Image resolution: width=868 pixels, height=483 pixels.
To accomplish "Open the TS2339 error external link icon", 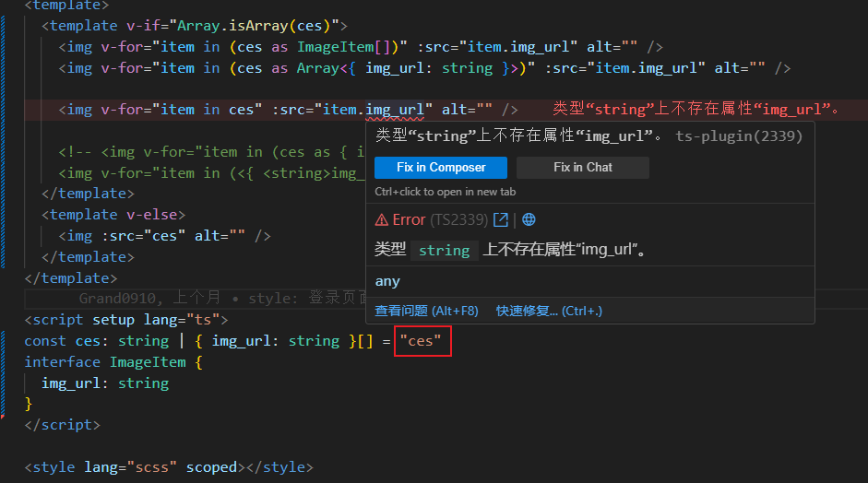I will click(501, 219).
